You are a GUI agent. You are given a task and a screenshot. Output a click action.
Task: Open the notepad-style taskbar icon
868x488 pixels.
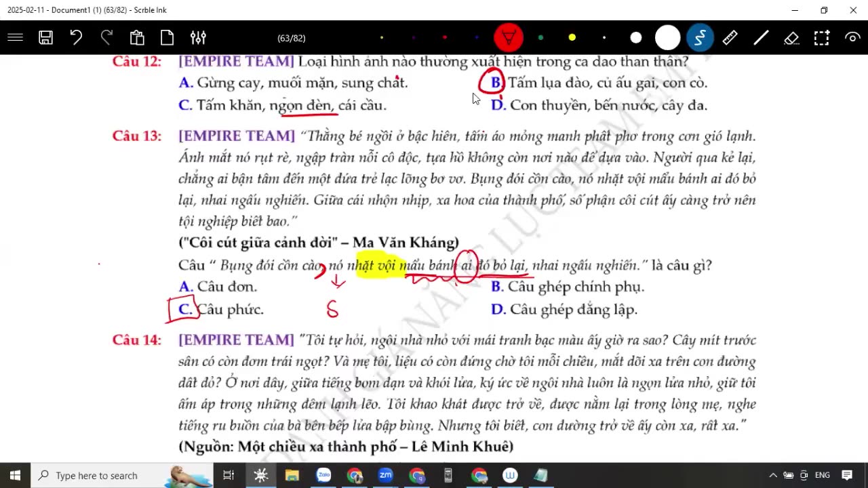[x=541, y=475]
